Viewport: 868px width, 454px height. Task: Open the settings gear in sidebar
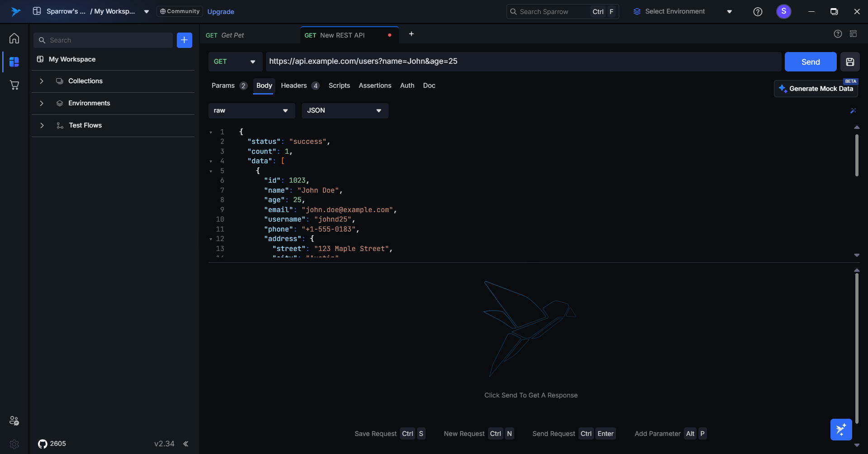(14, 444)
